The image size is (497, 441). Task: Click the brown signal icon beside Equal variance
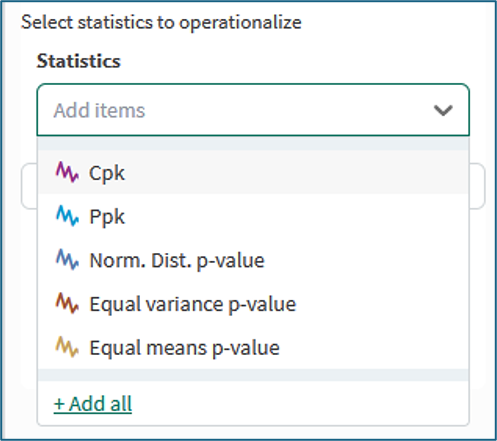coord(67,303)
